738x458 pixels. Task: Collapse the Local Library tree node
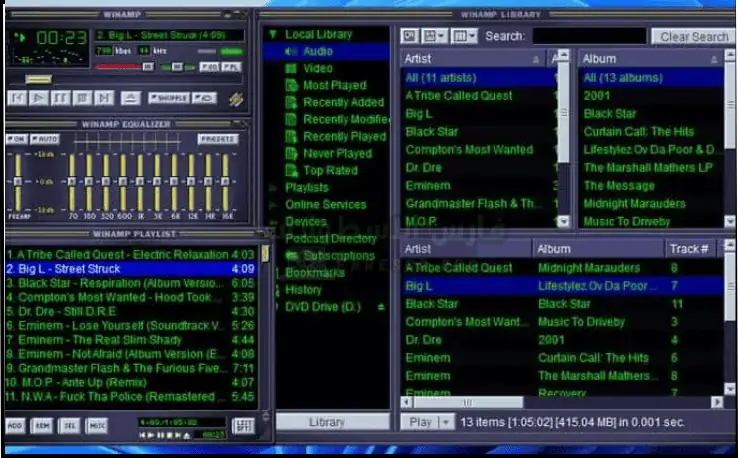(273, 34)
